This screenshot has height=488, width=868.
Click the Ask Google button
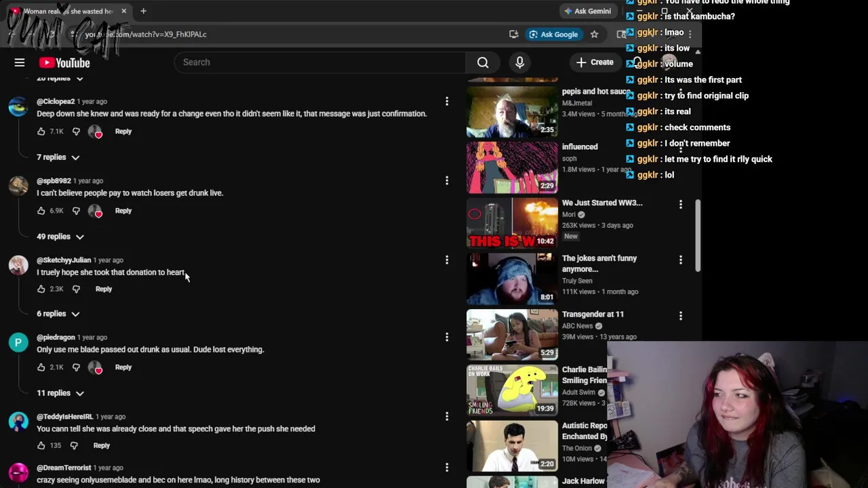[x=553, y=34]
